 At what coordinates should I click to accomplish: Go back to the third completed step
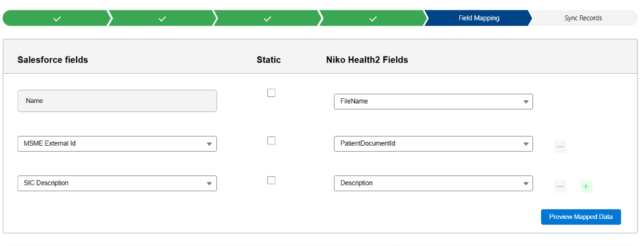tap(267, 18)
